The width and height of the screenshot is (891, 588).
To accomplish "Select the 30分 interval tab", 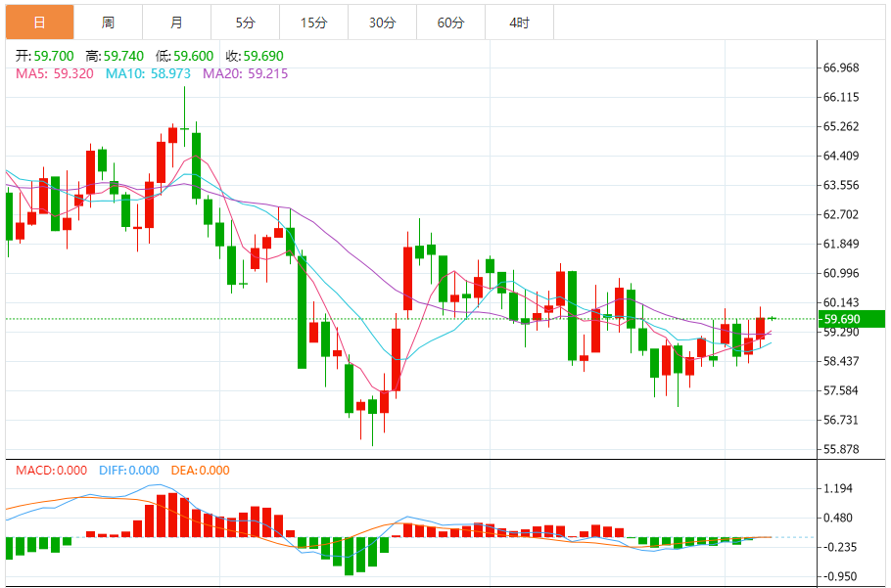I will (382, 23).
